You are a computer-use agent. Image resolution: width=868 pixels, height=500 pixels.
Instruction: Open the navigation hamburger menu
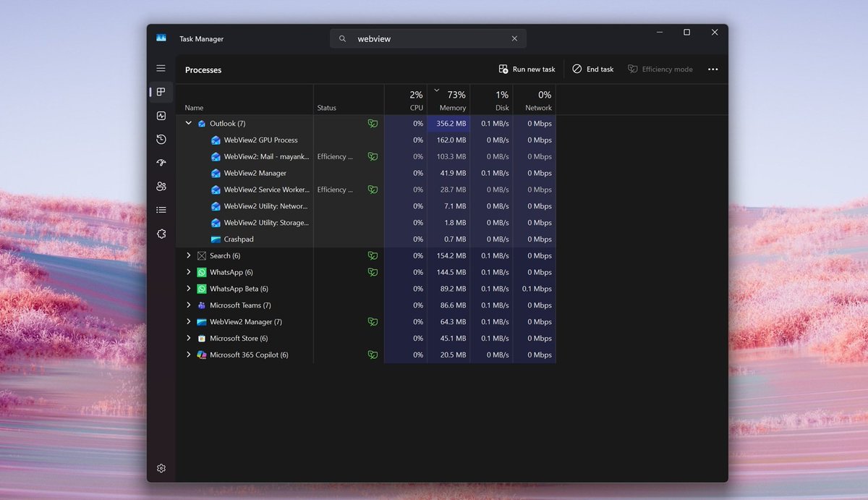tap(161, 68)
